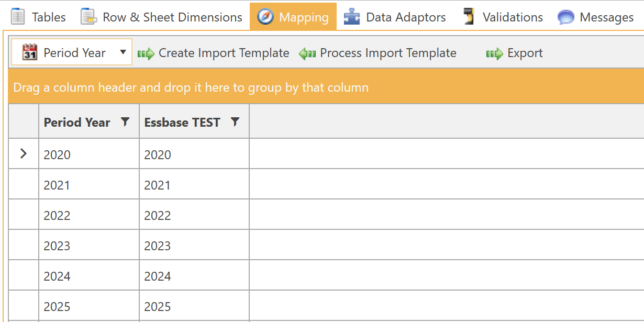The image size is (644, 322).
Task: Expand the 2020 row chevron
Action: coord(23,154)
